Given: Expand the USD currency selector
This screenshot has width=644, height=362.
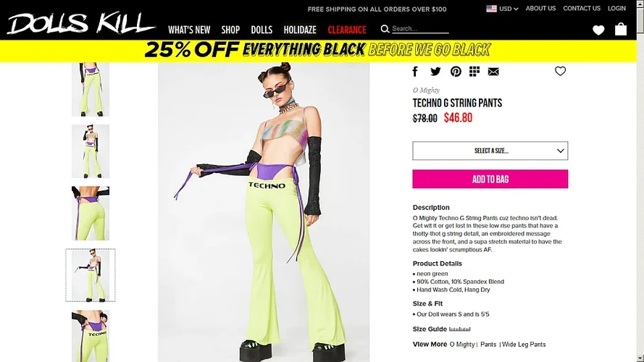Looking at the screenshot, I should [x=502, y=9].
